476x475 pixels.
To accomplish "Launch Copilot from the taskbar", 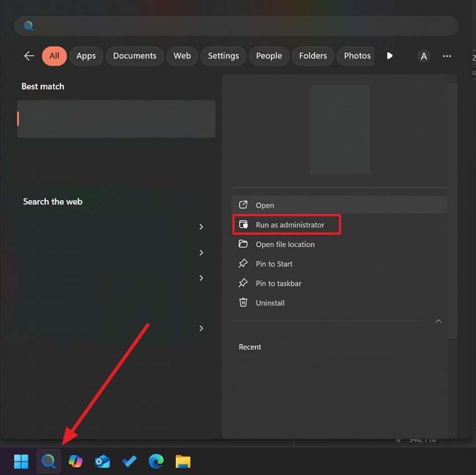I will pos(76,462).
